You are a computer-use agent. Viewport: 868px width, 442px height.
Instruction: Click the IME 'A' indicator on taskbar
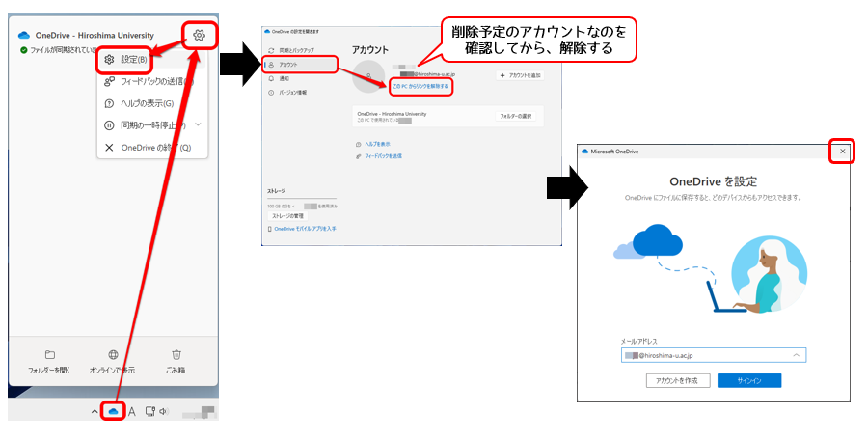132,411
